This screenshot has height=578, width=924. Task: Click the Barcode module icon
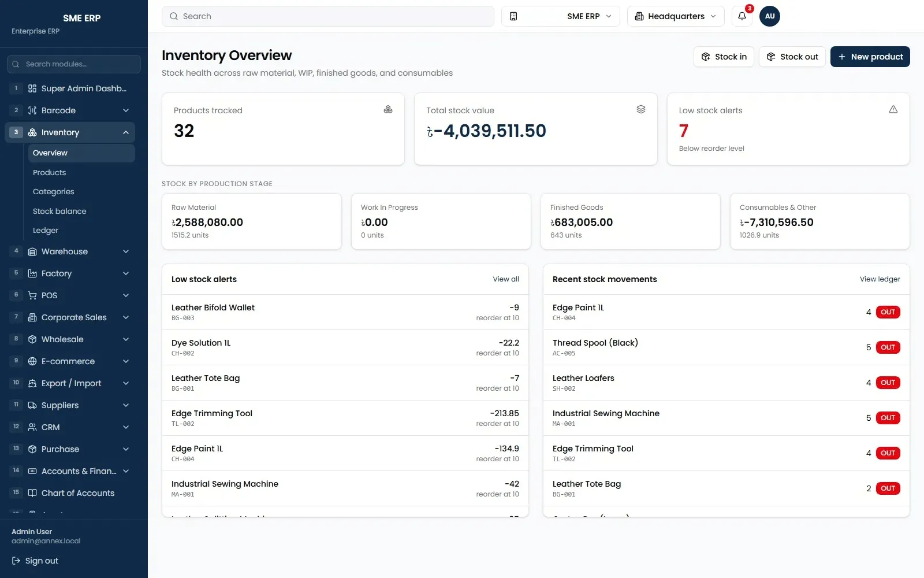(32, 110)
